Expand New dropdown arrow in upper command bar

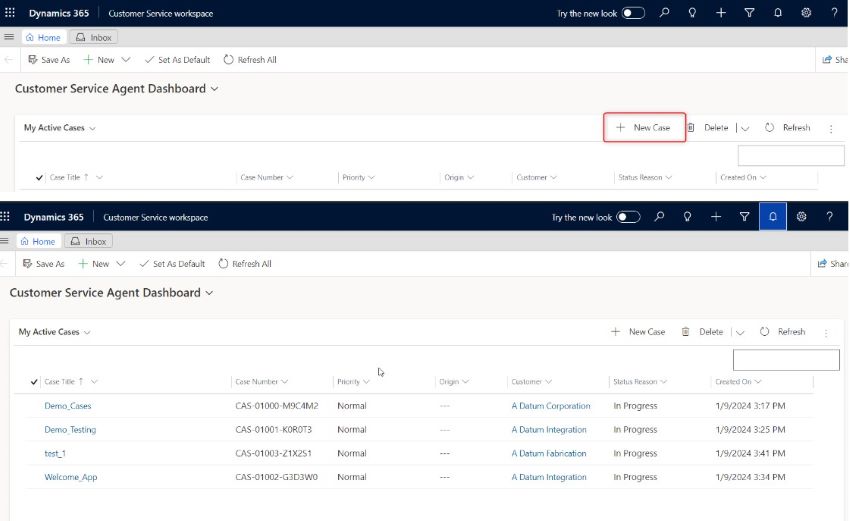[126, 60]
